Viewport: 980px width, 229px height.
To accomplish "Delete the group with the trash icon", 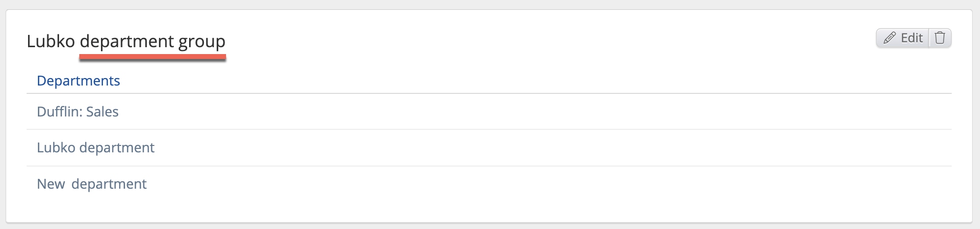I will 940,38.
